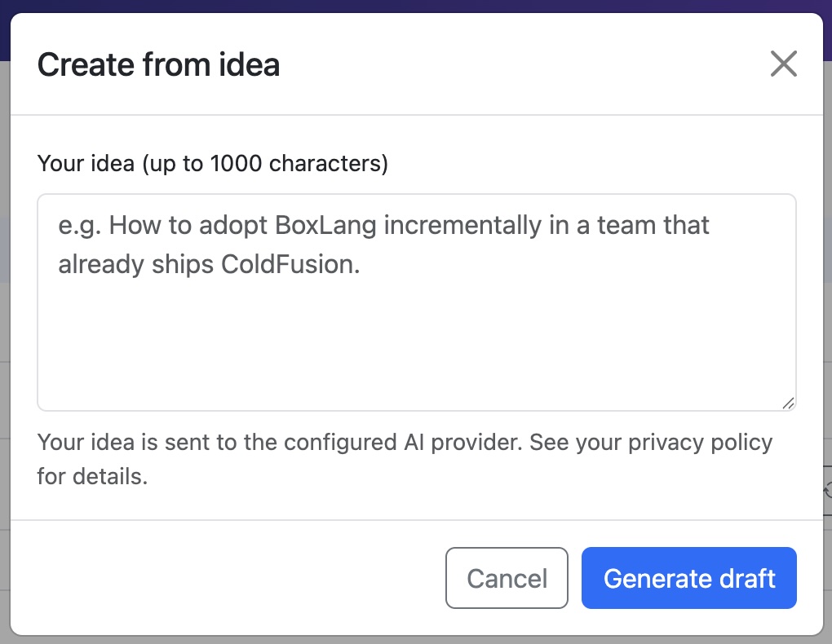Click the label Your idea above the textbox
832x644 pixels.
[212, 163]
